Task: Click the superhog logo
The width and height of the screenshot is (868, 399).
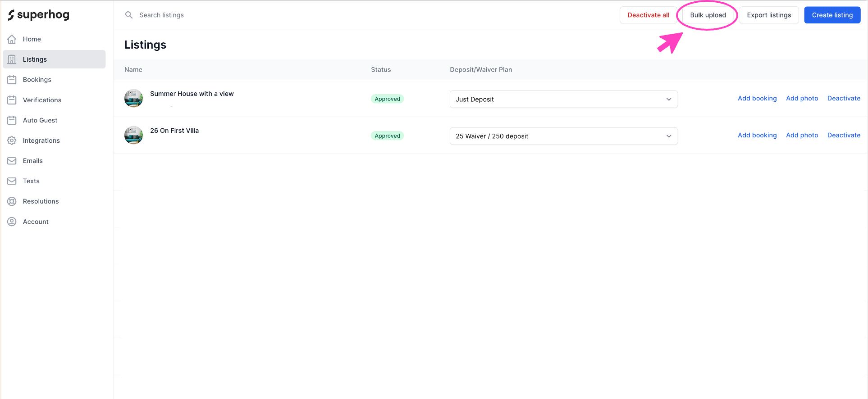Action: tap(39, 15)
